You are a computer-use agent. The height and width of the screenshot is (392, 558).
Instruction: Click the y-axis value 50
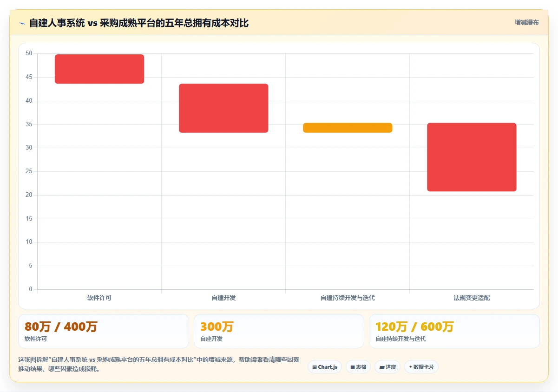[x=29, y=53]
